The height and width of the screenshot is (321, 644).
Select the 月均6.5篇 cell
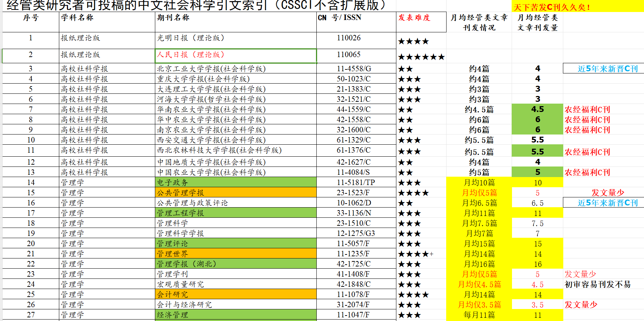tap(479, 203)
